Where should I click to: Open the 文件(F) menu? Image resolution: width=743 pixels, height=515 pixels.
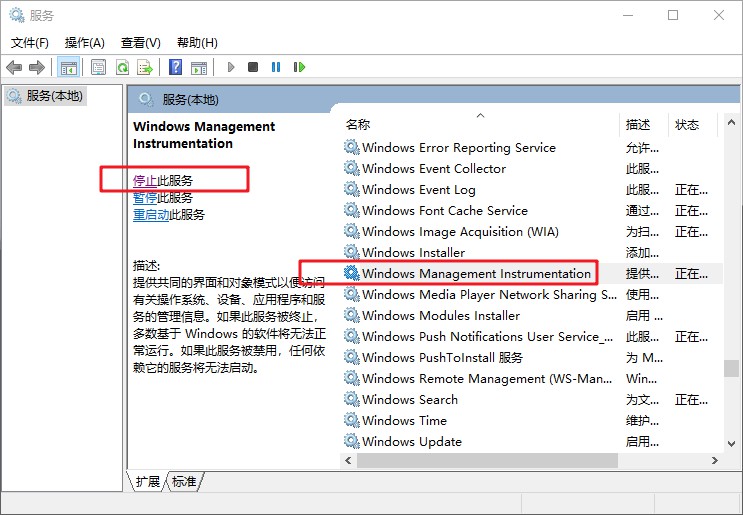[29, 43]
